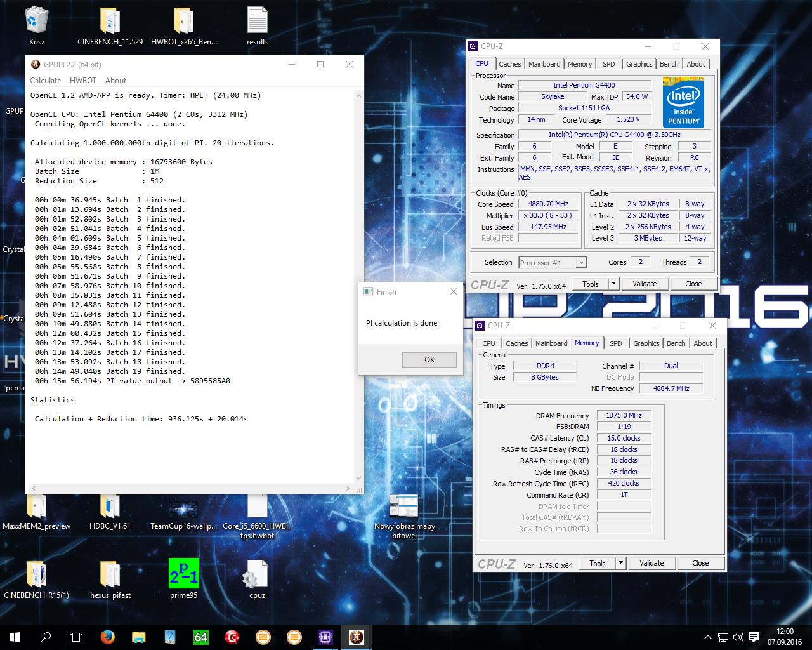Show hidden system tray icons

708,637
